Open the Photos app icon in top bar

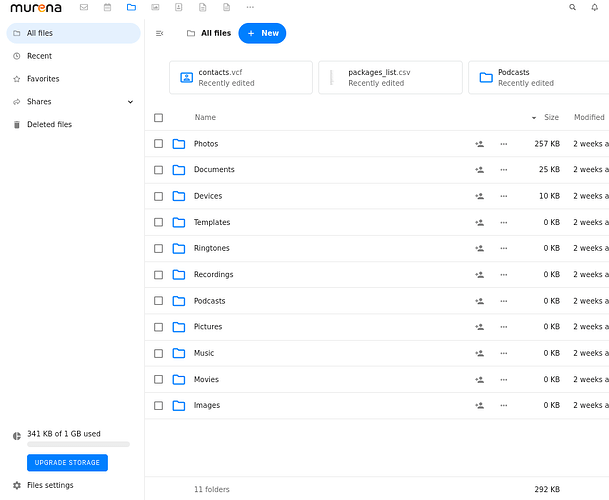[x=155, y=7]
